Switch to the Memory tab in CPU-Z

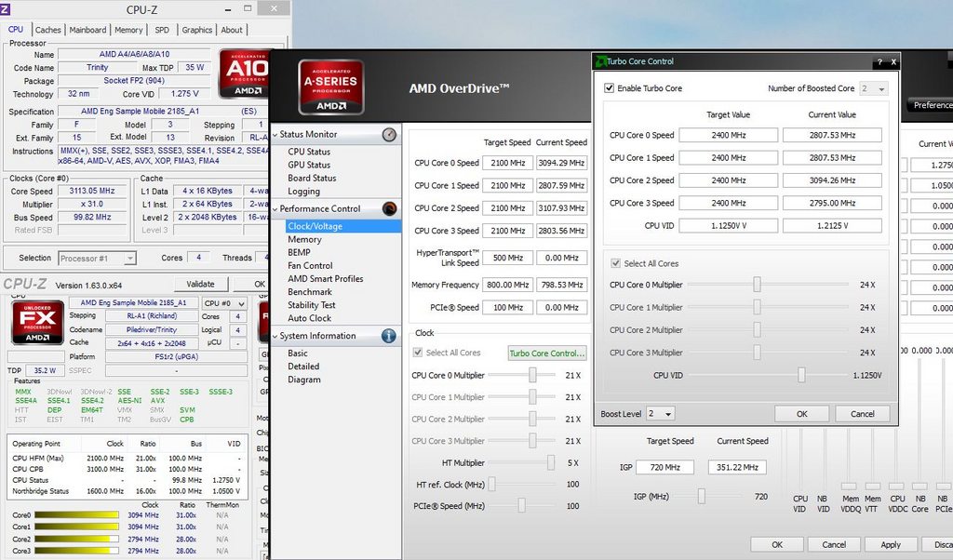tap(128, 30)
